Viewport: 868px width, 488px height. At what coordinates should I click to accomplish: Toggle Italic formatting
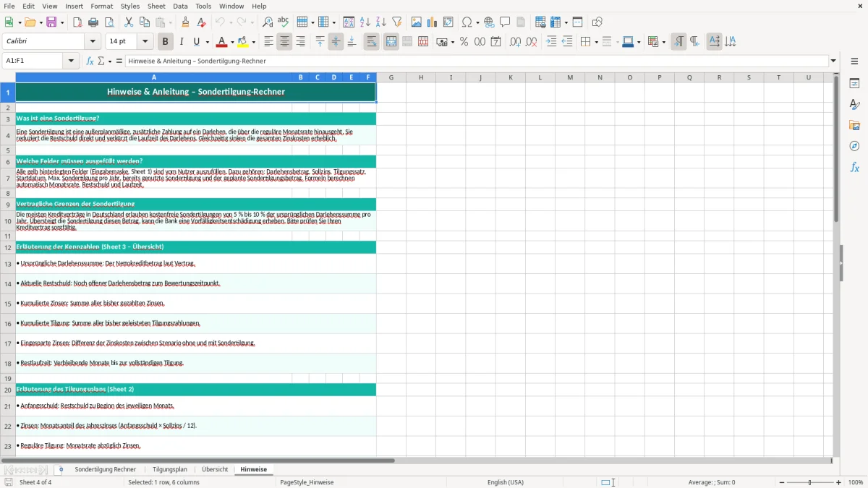pyautogui.click(x=182, y=42)
